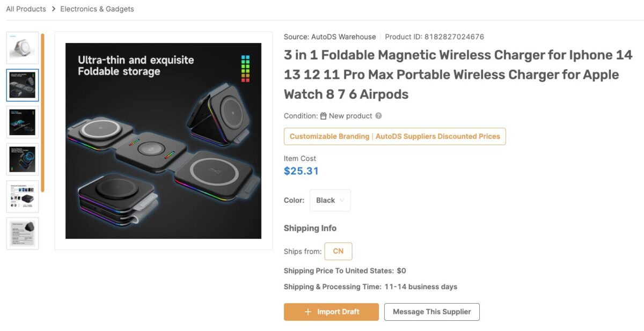Click the large main product image

tap(163, 141)
